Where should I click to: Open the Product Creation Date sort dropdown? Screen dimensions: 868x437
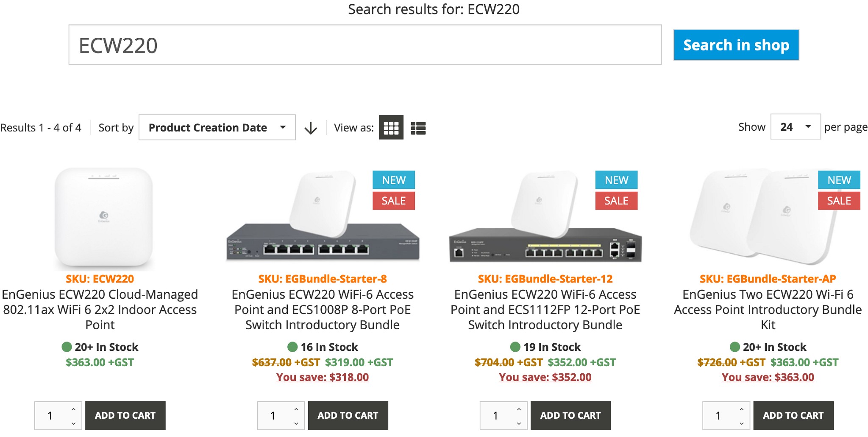(x=217, y=128)
